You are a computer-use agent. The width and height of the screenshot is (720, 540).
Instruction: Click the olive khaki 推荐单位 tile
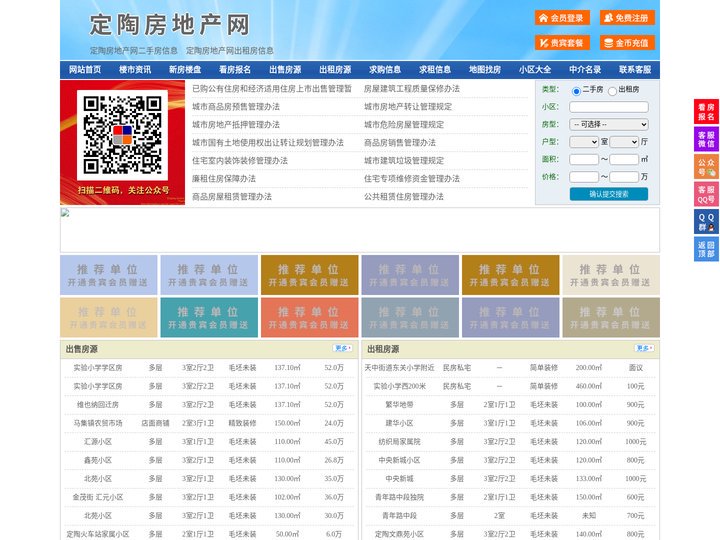(611, 317)
